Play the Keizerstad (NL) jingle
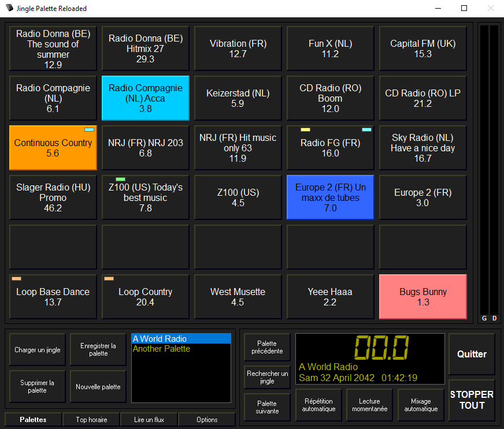 click(238, 98)
